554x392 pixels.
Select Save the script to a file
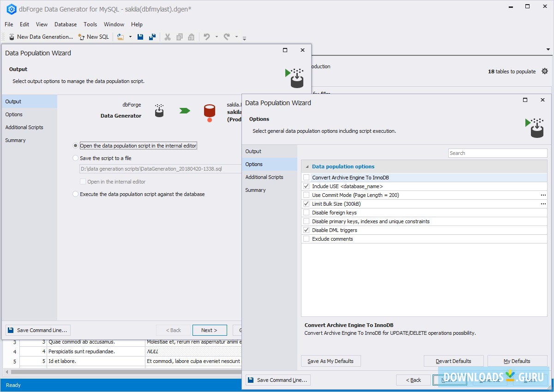76,158
